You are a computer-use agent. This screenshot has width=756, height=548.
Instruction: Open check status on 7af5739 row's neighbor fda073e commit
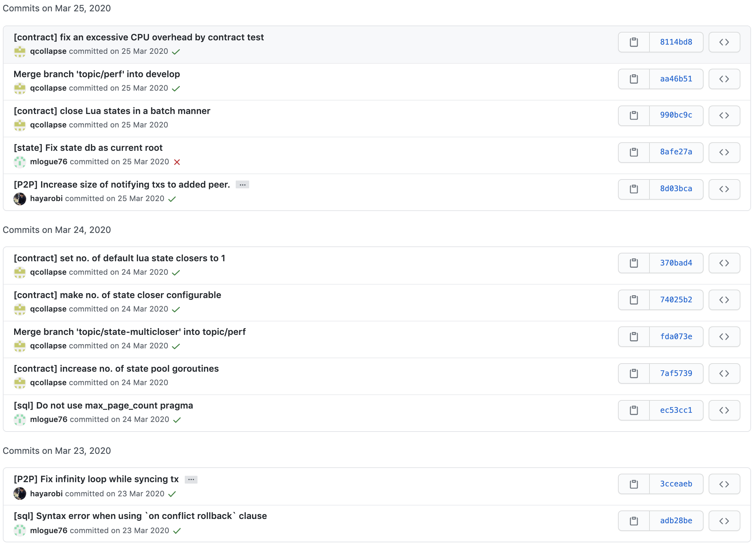(x=176, y=346)
